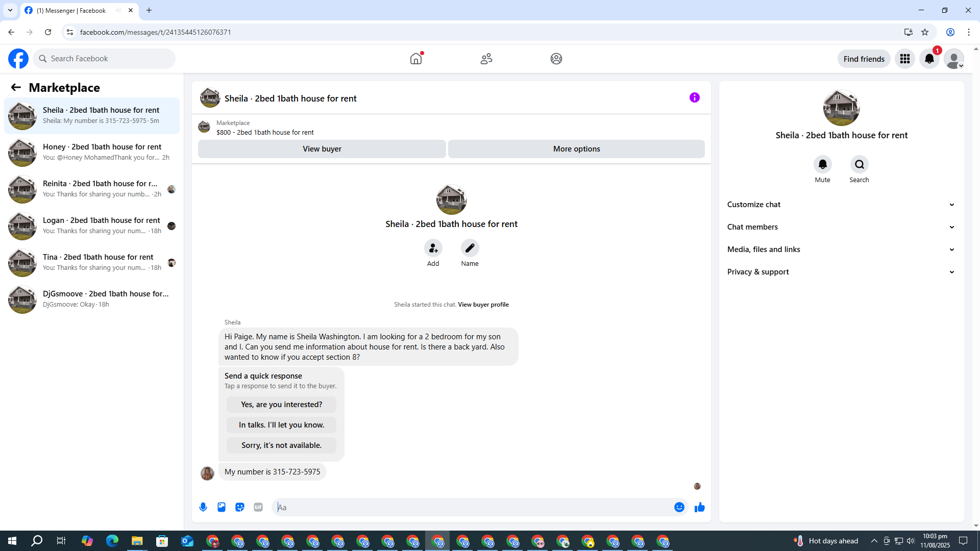Attach a file using the photo icon

222,507
